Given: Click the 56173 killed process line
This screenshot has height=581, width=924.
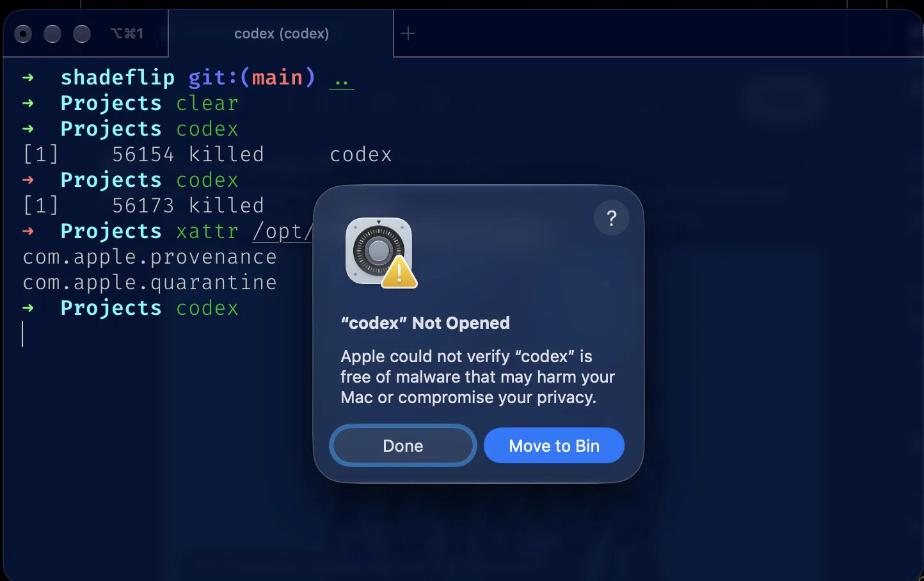Looking at the screenshot, I should click(143, 205).
